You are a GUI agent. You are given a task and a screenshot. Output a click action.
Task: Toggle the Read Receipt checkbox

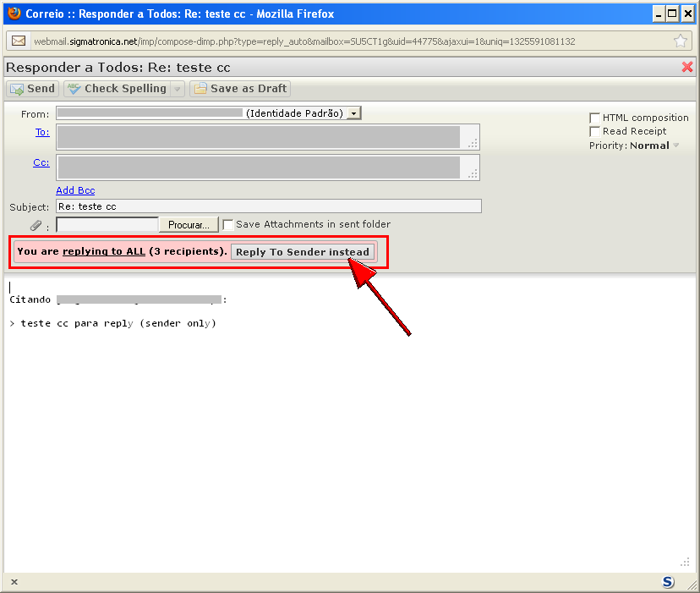[x=595, y=131]
